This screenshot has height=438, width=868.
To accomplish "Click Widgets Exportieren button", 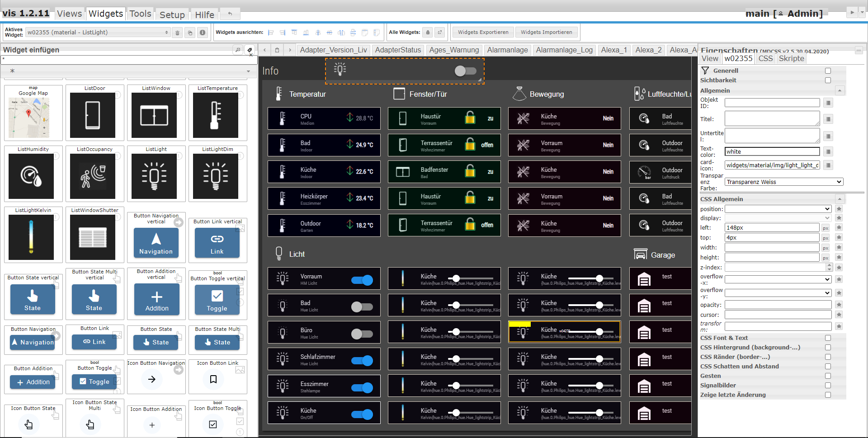I will (483, 32).
